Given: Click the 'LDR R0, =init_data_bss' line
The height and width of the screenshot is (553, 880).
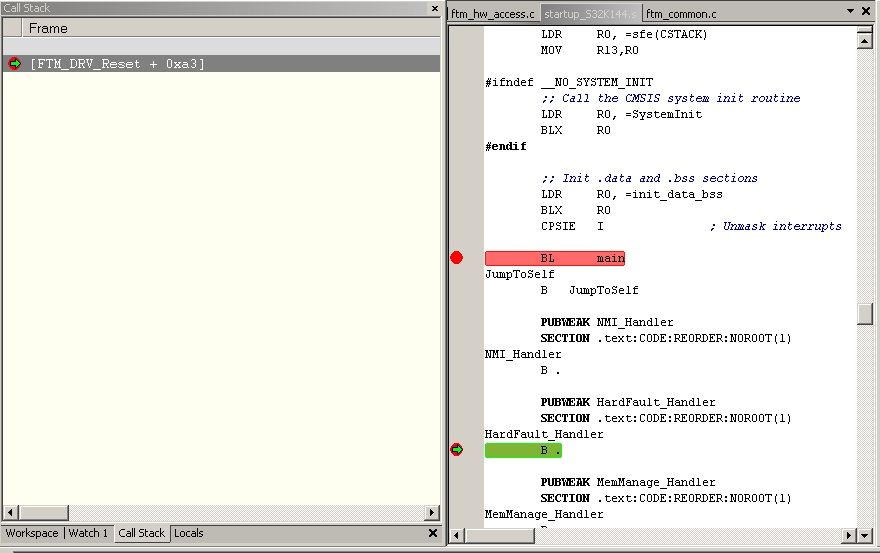Looking at the screenshot, I should pyautogui.click(x=631, y=194).
